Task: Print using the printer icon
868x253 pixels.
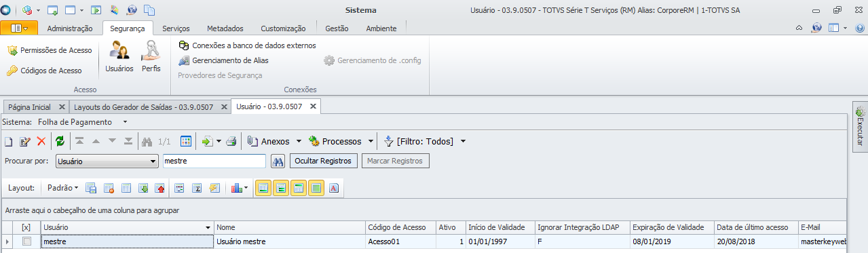Action: (231, 142)
